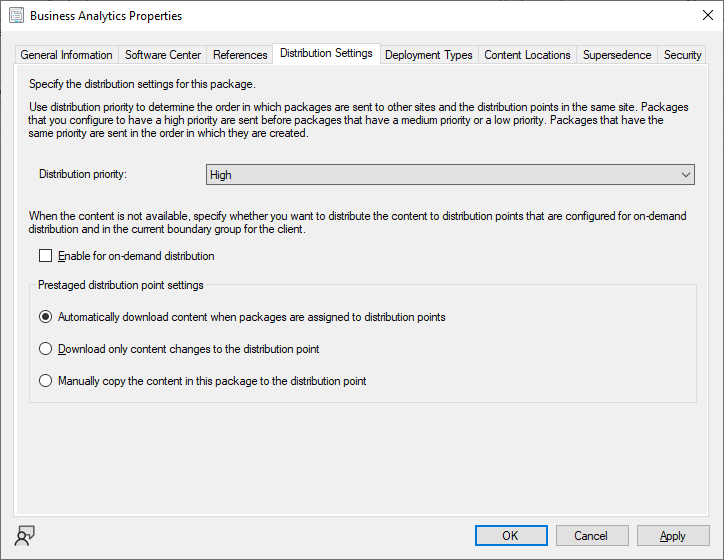Click the Cancel button

coord(592,536)
